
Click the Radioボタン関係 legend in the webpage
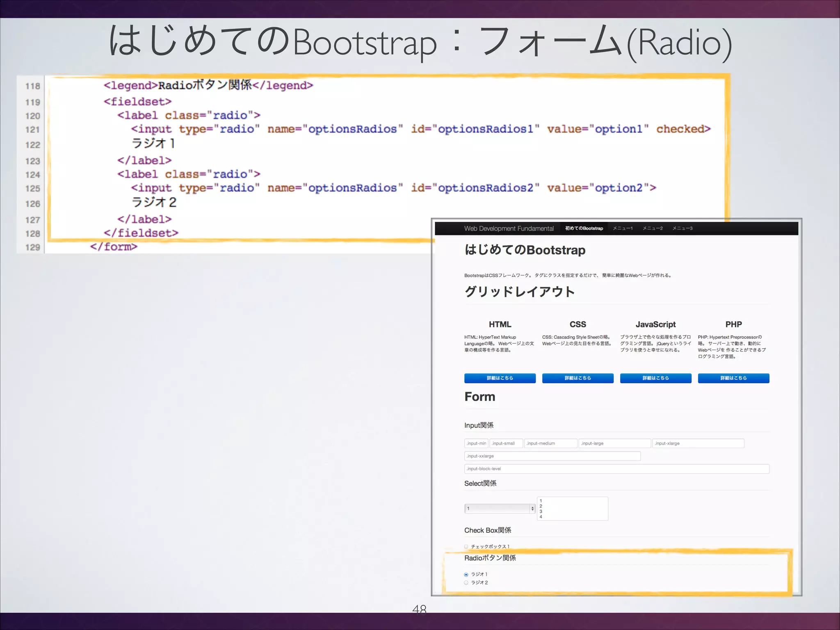pos(490,558)
